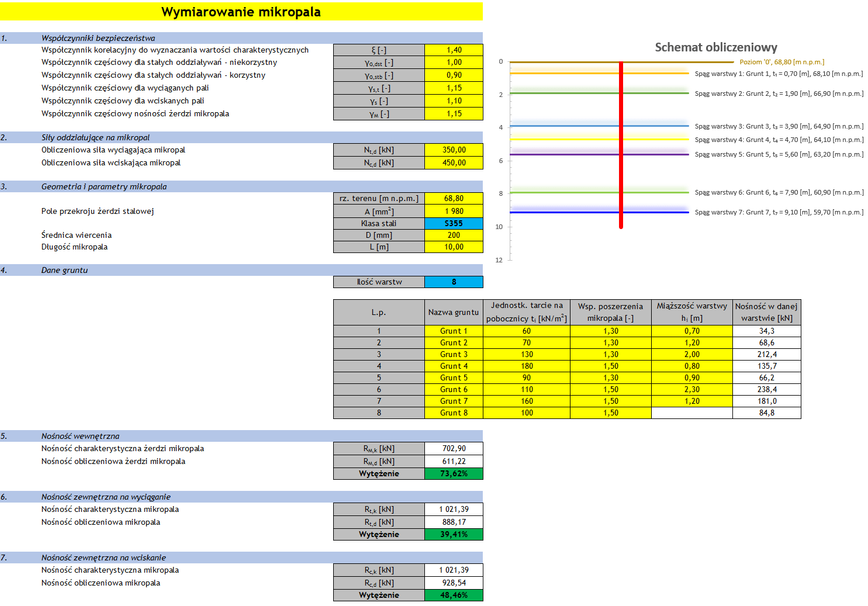Click the Grunt 4 soil name cell
This screenshot has height=606, width=868.
click(x=454, y=366)
